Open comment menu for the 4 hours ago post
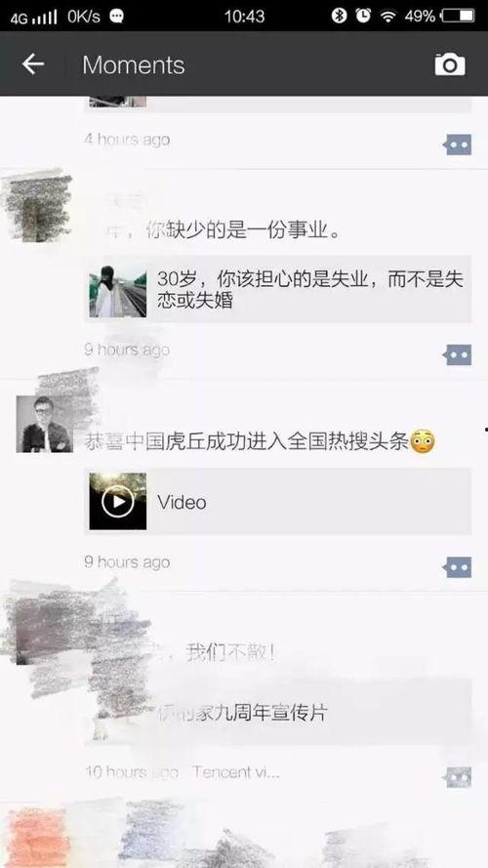 click(458, 145)
